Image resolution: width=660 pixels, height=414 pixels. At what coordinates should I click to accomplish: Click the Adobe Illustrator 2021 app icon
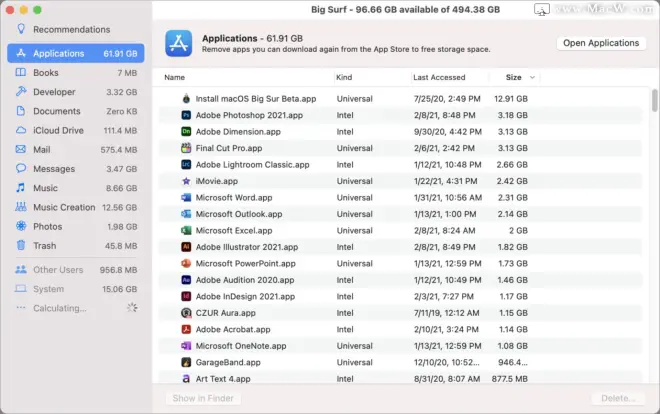tap(186, 247)
